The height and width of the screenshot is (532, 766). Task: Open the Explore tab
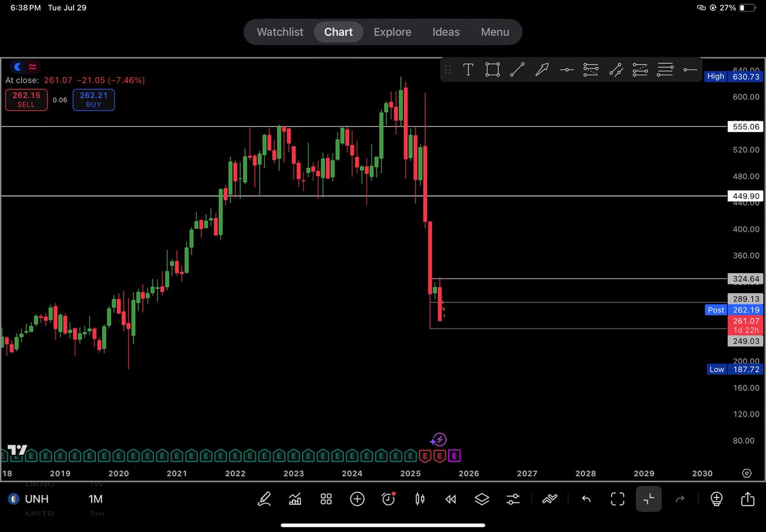click(393, 32)
